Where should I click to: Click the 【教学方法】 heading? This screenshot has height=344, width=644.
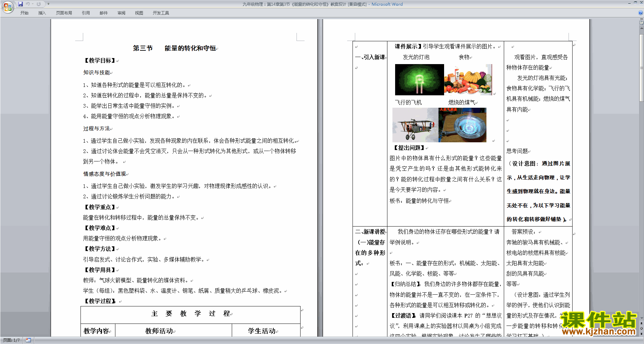pyautogui.click(x=100, y=249)
